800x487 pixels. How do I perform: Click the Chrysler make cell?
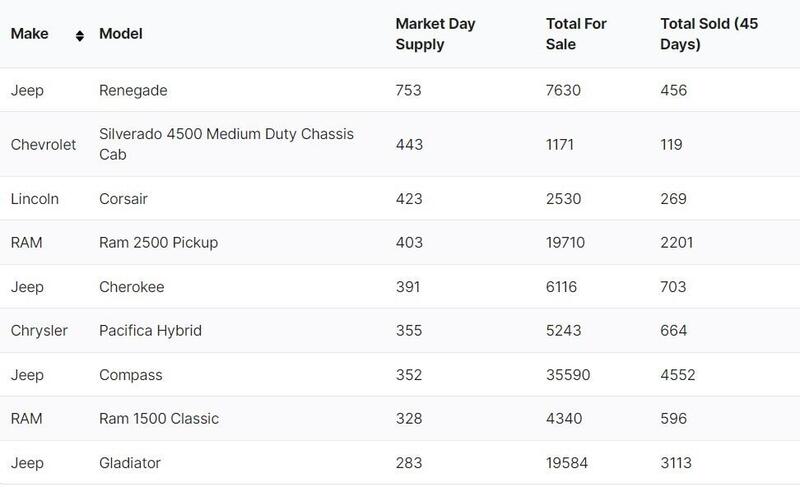tap(39, 331)
